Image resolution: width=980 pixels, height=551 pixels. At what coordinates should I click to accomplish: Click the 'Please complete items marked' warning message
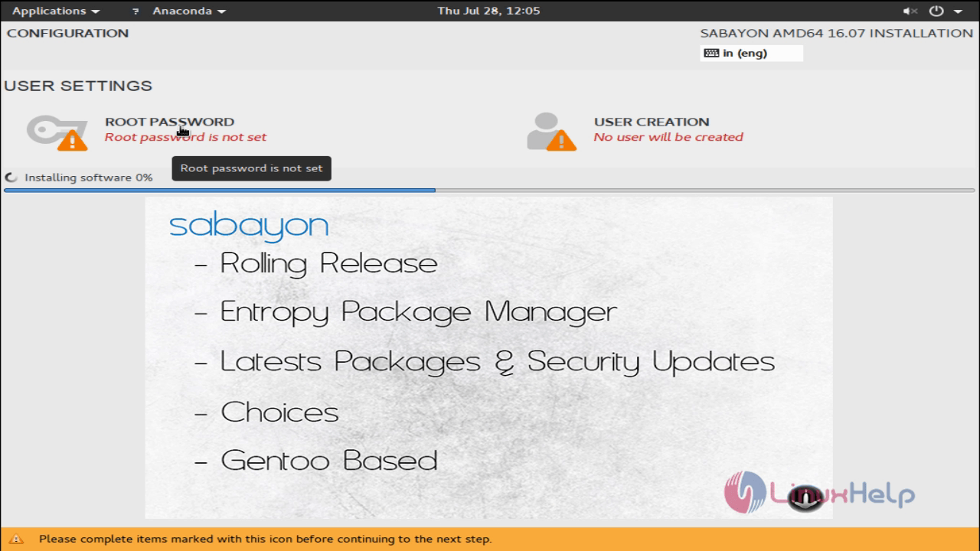point(265,539)
